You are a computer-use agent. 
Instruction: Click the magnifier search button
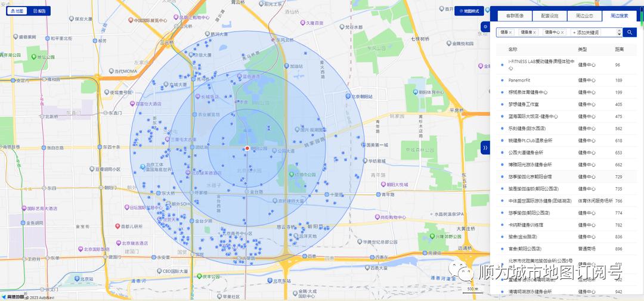(630, 32)
